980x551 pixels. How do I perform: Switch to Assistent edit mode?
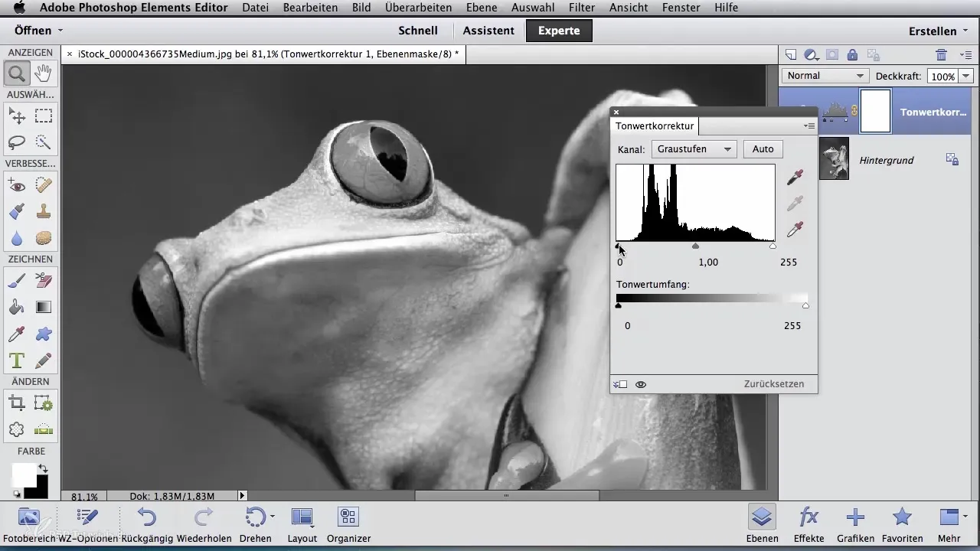coord(488,31)
